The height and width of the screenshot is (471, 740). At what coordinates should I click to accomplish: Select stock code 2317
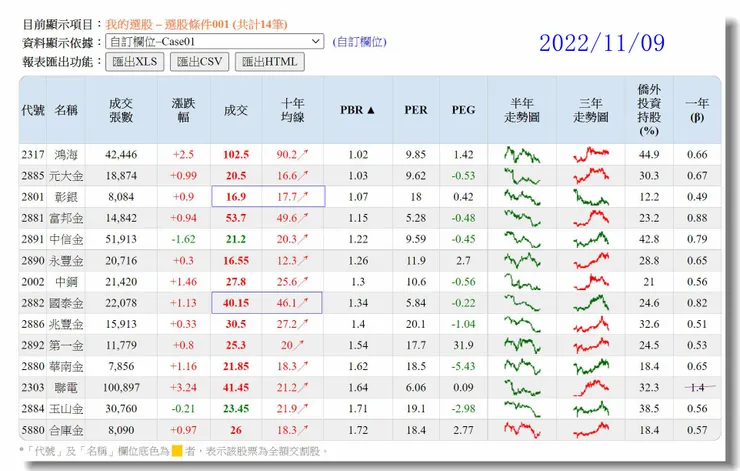coord(33,155)
